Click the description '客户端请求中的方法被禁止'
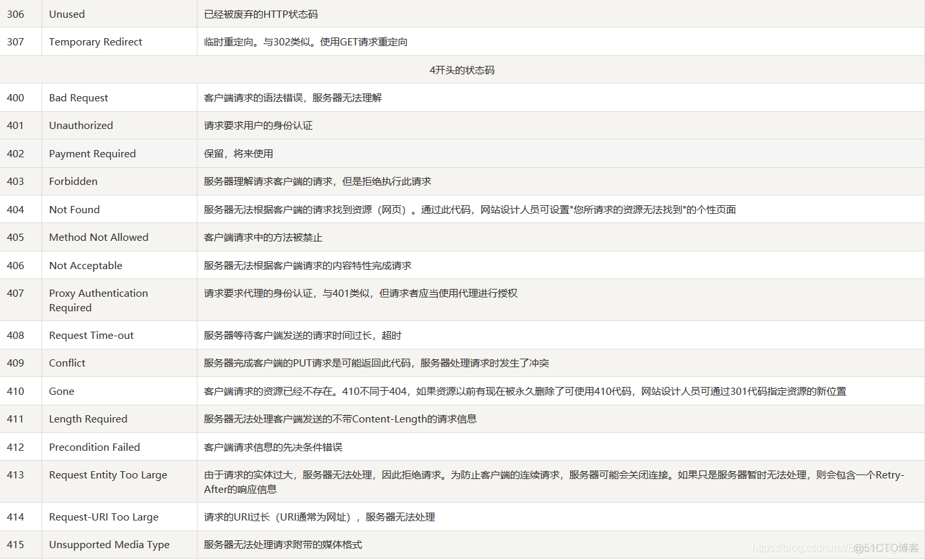 click(263, 237)
